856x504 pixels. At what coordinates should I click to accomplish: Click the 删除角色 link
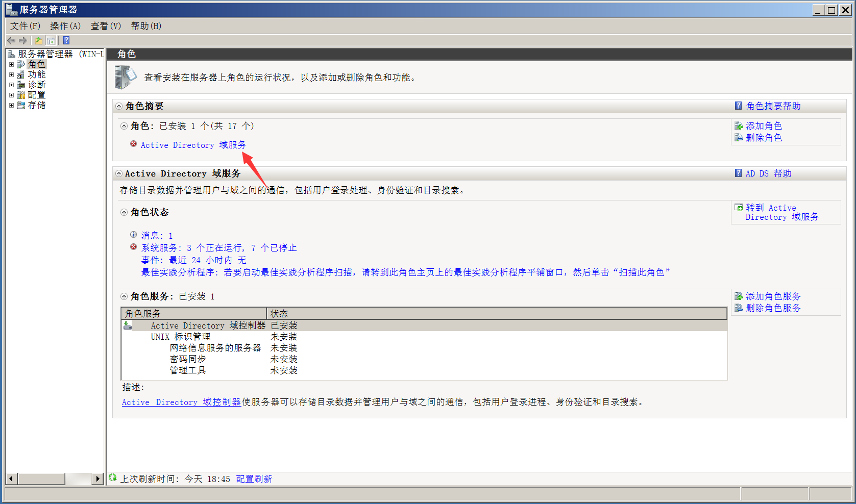point(764,138)
